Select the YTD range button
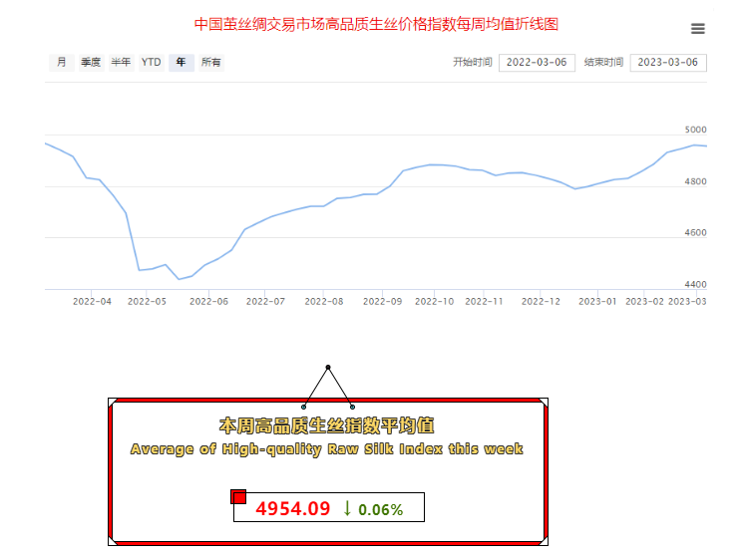Screen dimensions: 742x560 151,63
